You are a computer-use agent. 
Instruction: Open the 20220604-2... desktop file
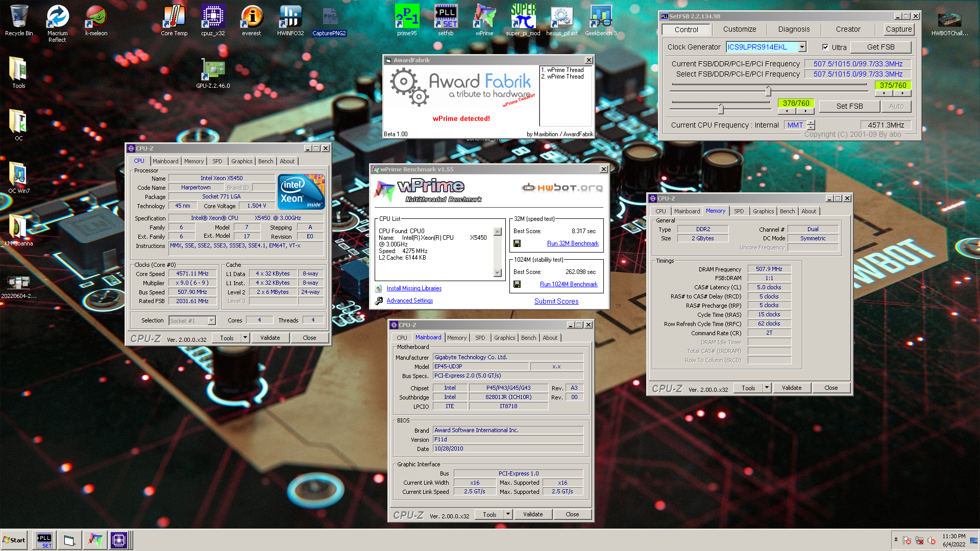[x=19, y=287]
